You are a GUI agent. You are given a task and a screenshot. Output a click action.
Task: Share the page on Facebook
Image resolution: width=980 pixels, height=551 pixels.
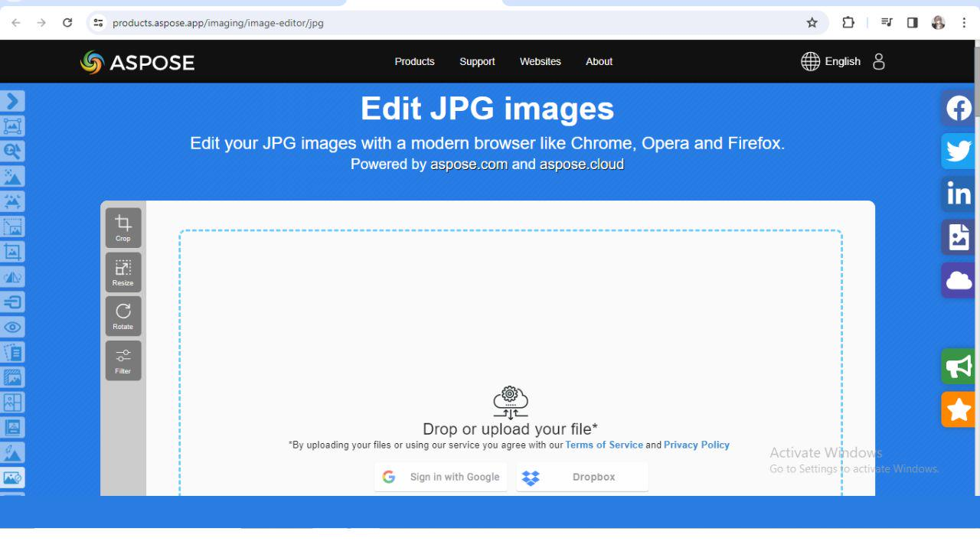click(959, 109)
